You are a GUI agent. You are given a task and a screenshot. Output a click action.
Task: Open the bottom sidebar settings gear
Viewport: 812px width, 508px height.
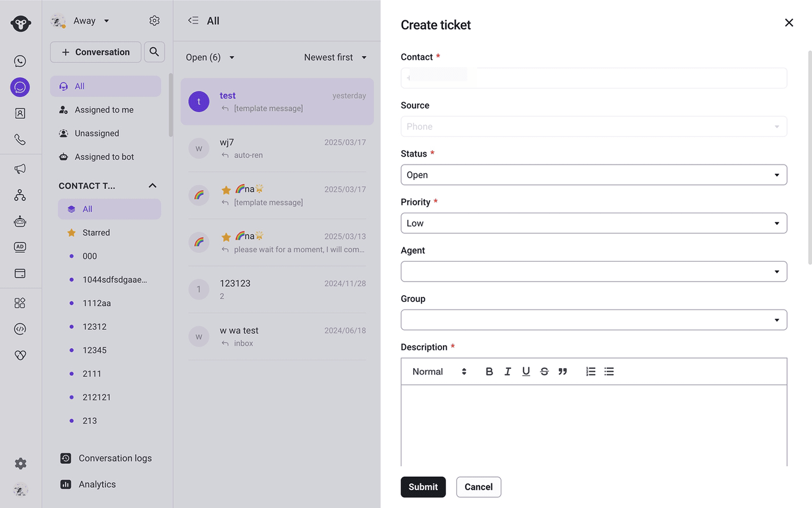(20, 464)
